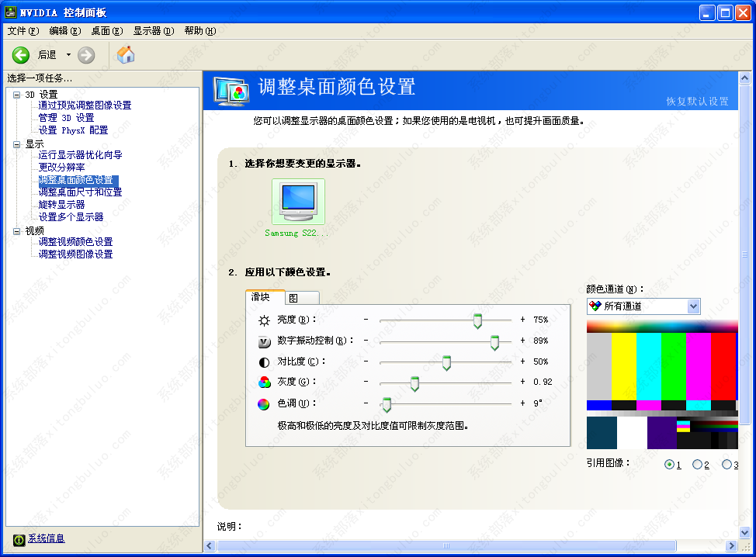This screenshot has width=756, height=557.
Task: Select the Samsung S22 monitor icon
Action: [297, 199]
